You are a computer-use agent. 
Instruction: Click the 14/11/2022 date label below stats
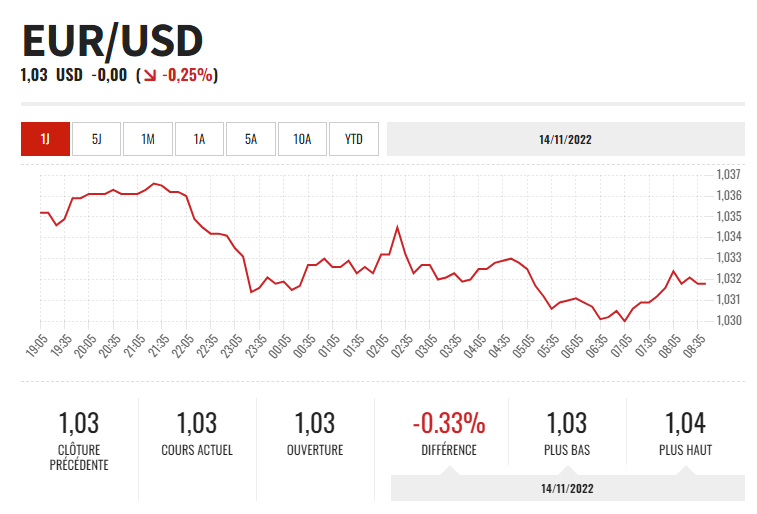point(567,488)
